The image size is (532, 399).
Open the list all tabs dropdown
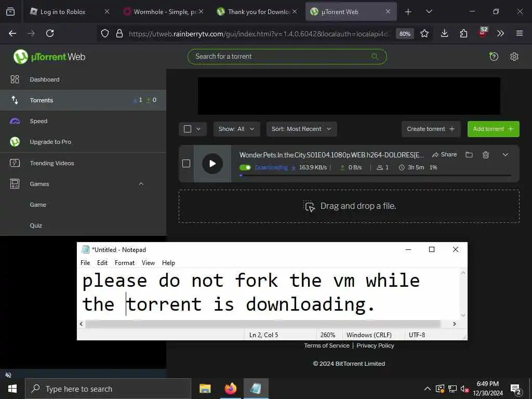[x=429, y=12]
